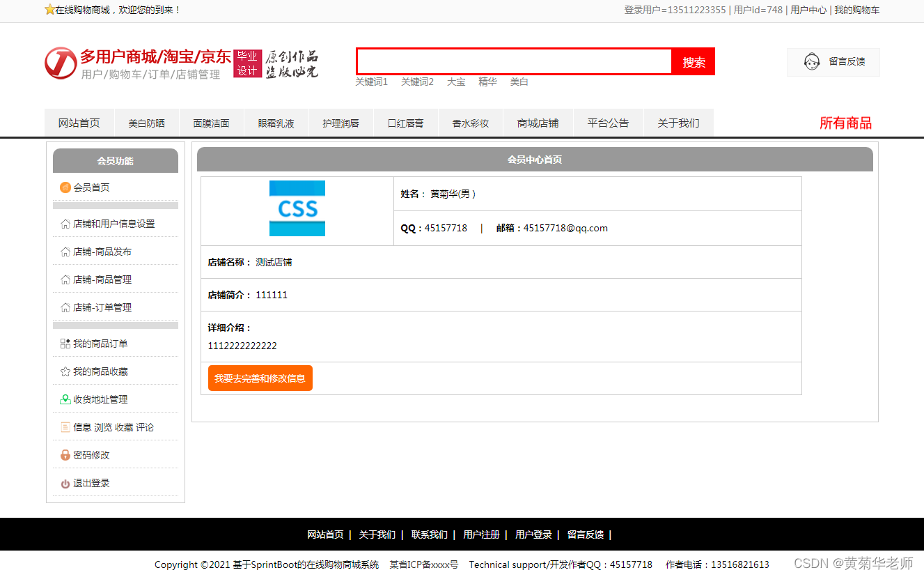Click the 收货地址管理 location pin icon
Viewport: 924px width, 577px height.
[65, 399]
